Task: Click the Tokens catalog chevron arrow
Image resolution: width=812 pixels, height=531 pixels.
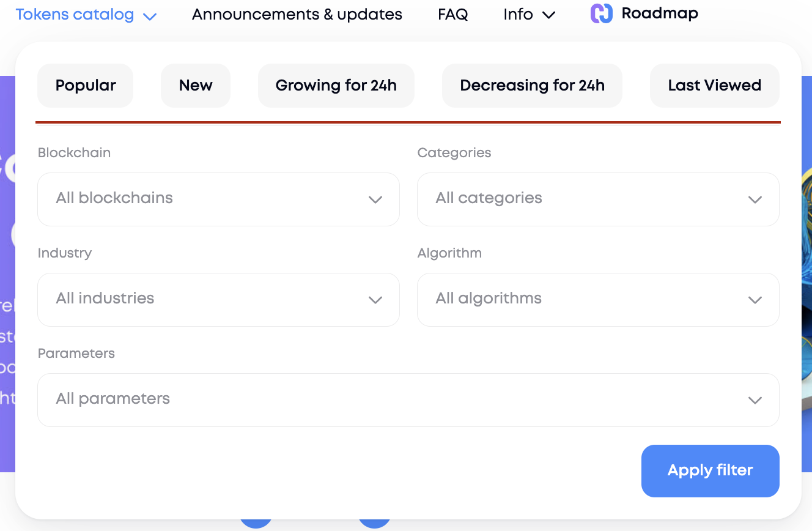Action: (x=150, y=17)
